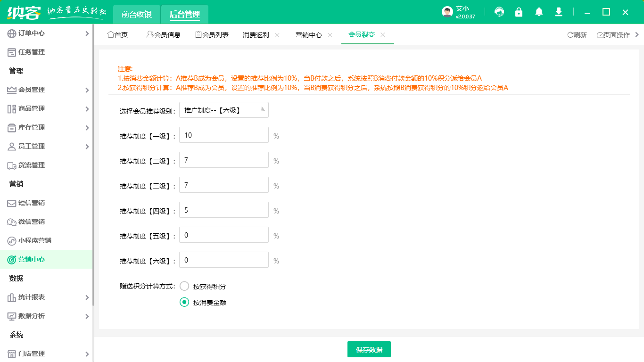Open 微信营销 in the sidebar

point(31,222)
